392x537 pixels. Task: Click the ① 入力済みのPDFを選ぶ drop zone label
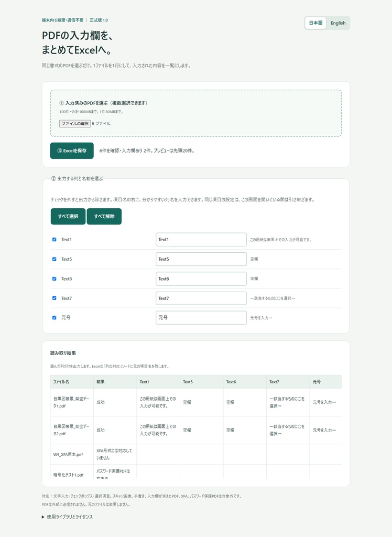click(x=103, y=103)
